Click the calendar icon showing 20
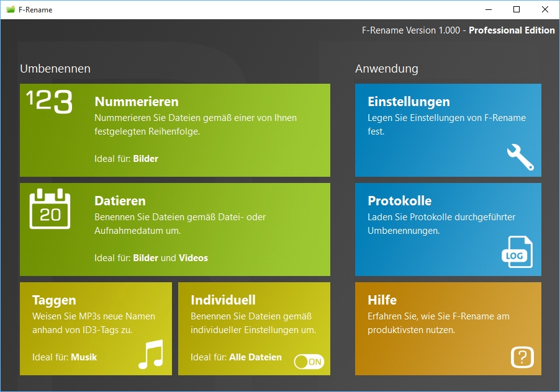The image size is (560, 392). [50, 208]
